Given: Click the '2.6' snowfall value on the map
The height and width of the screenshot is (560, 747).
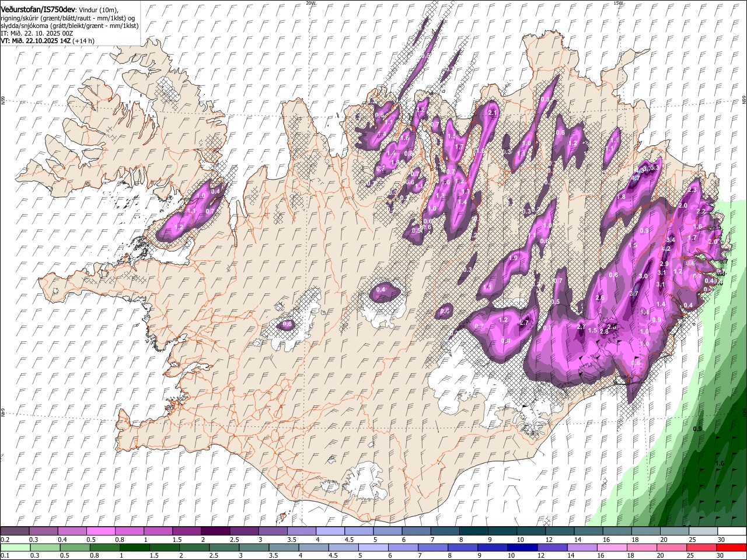Looking at the screenshot, I should tap(600, 297).
